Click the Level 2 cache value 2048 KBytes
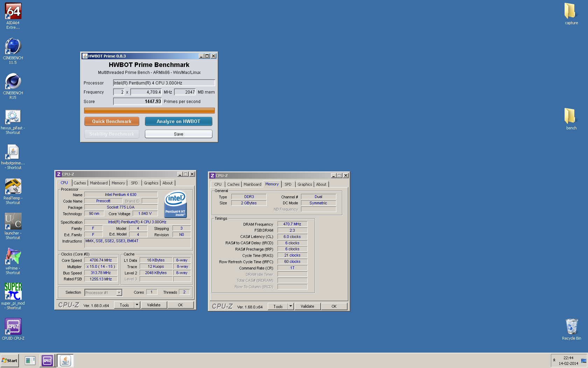Image resolution: width=588 pixels, height=368 pixels. [x=156, y=273]
